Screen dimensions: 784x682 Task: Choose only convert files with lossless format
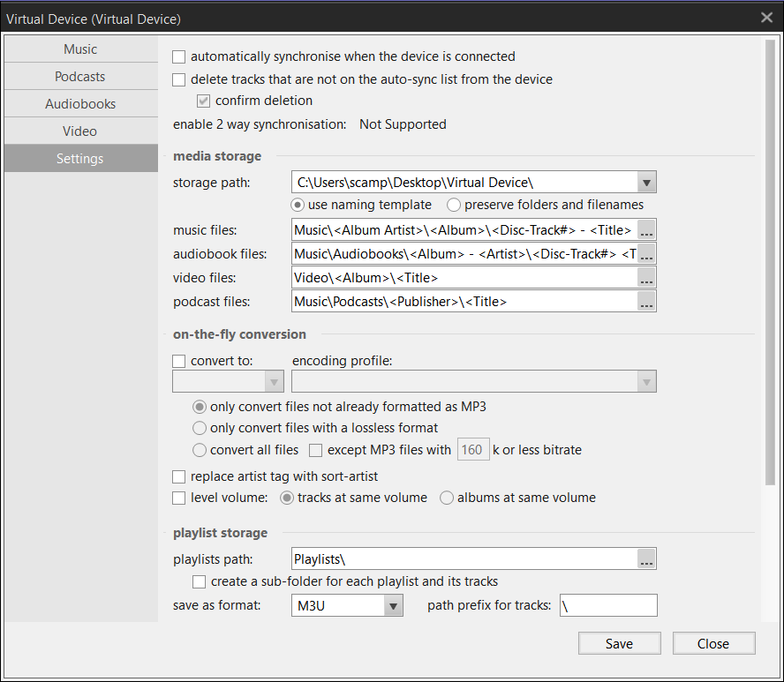click(200, 428)
